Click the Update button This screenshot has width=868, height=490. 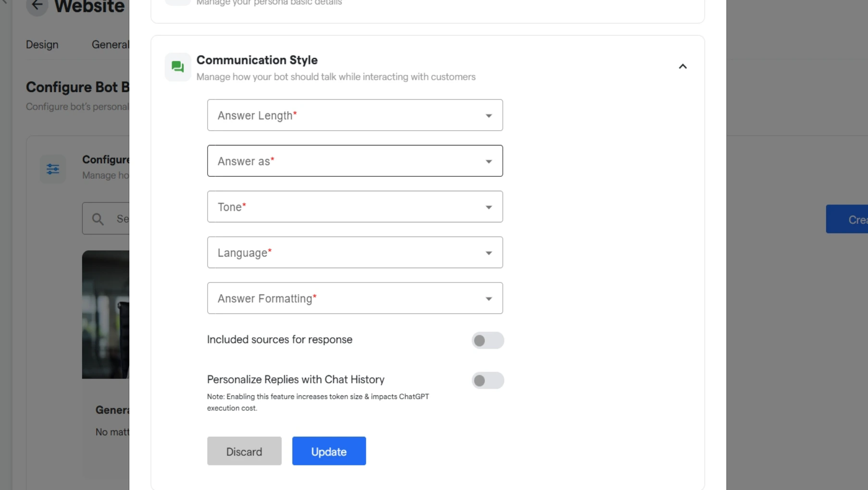point(329,451)
